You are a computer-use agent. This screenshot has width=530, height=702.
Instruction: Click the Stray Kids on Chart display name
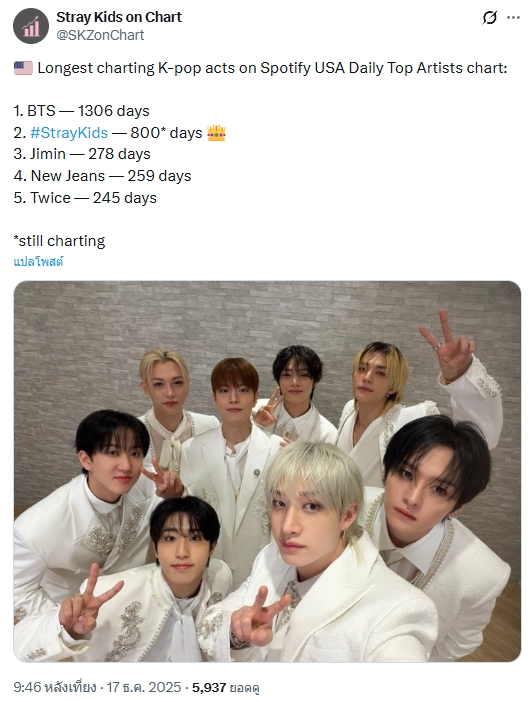119,17
